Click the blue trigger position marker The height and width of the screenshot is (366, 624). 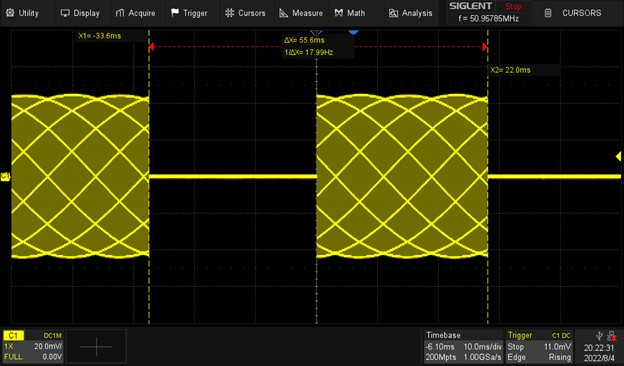point(353,32)
